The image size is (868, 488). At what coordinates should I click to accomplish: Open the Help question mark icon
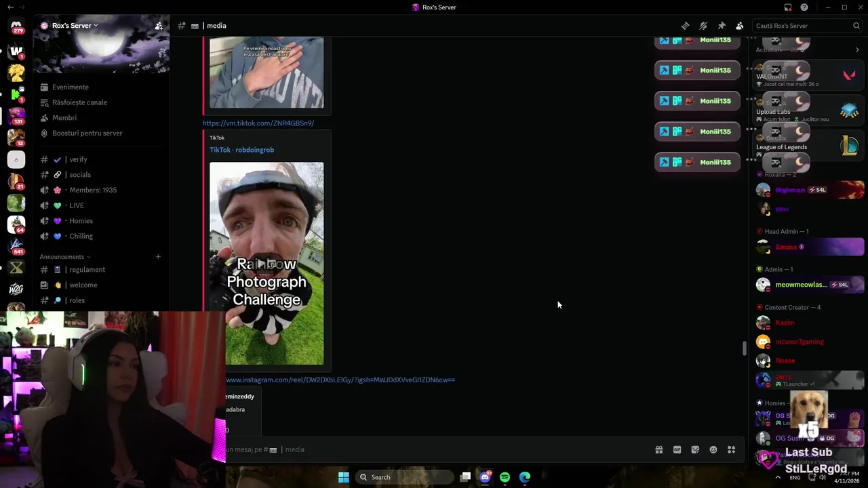804,7
